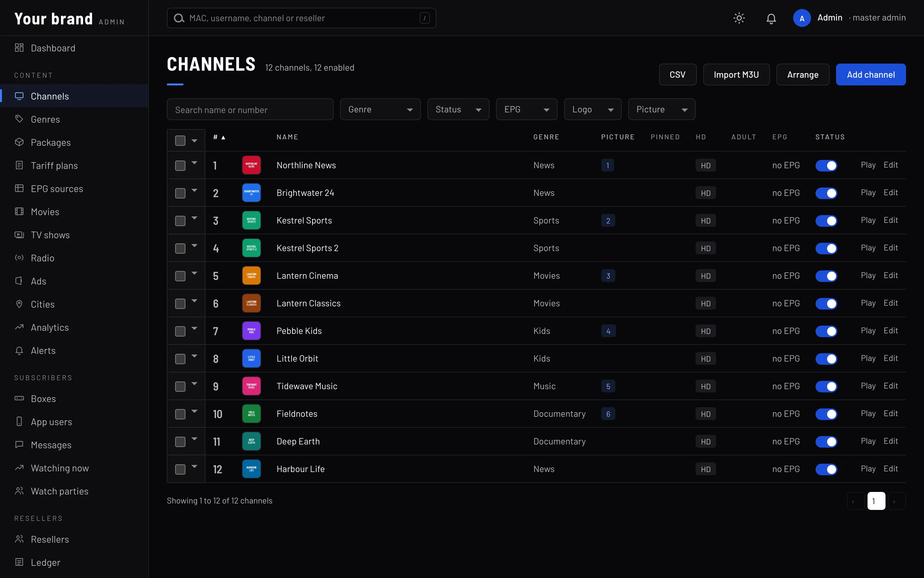Screen dimensions: 924x578
Task: Disable the Harbour Life status toggle
Action: 826,469
